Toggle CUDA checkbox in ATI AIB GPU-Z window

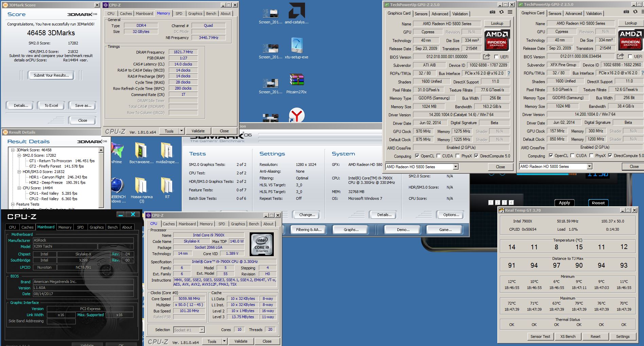(x=439, y=156)
